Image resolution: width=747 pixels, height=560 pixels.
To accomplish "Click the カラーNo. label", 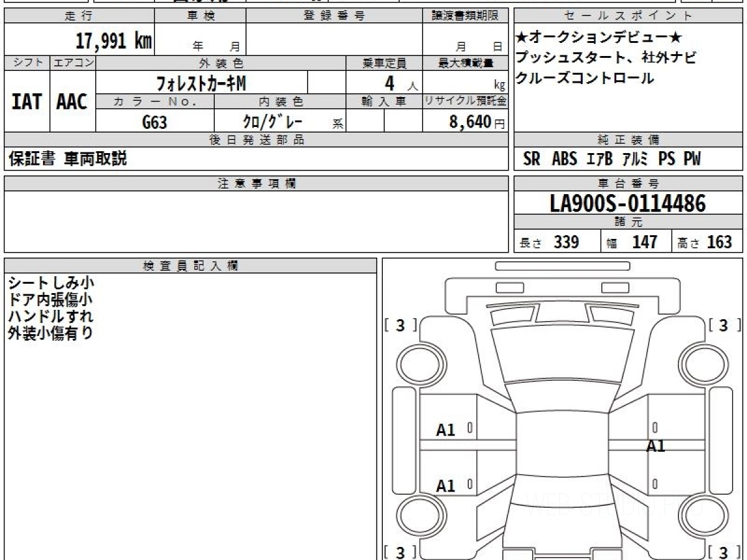I will coord(155,101).
